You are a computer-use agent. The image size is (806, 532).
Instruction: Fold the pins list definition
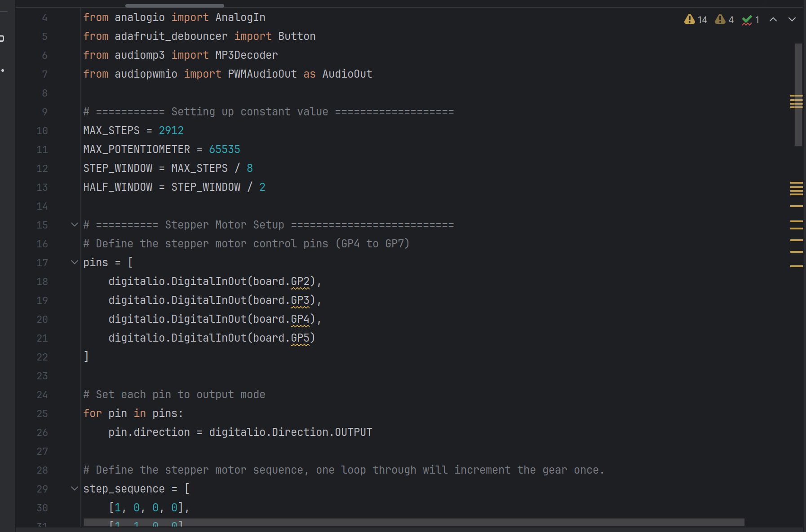click(x=75, y=262)
